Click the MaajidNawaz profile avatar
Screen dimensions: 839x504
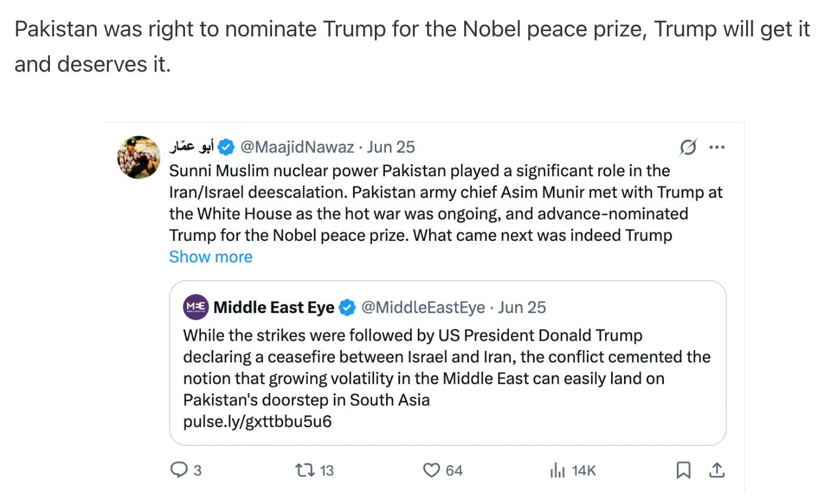139,157
